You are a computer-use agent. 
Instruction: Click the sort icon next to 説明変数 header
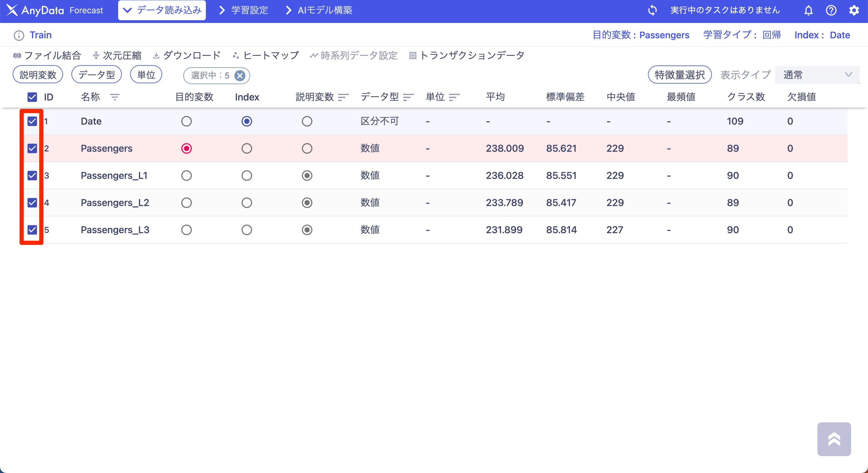coord(343,97)
